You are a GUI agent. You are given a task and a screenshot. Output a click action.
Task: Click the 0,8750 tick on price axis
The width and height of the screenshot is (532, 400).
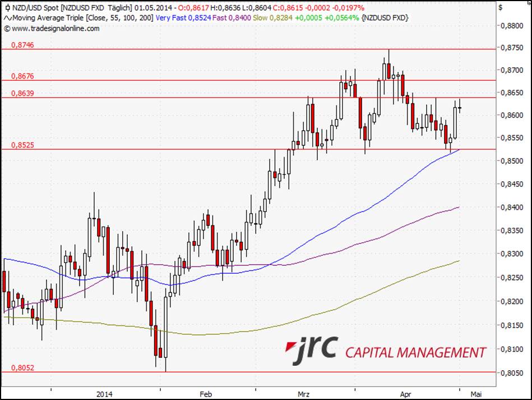pos(512,48)
